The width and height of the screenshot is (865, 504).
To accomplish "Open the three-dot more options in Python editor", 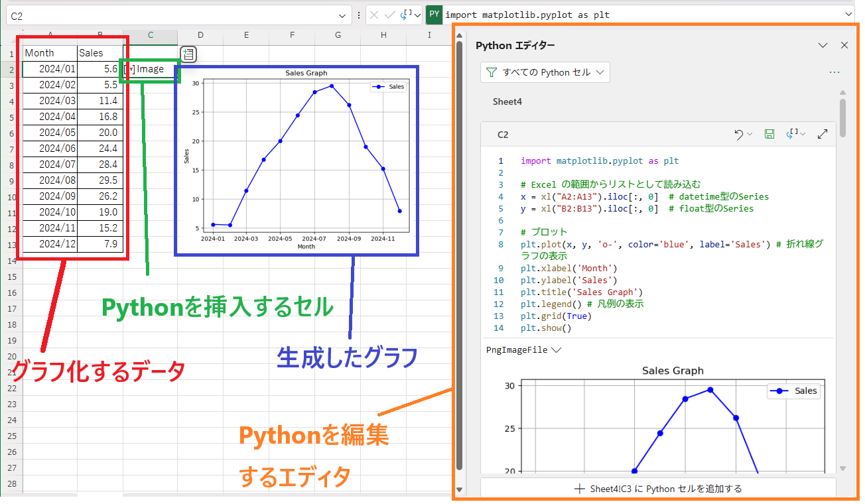I will (834, 72).
